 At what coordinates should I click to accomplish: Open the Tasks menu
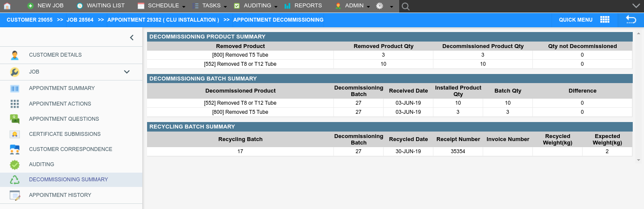click(x=211, y=6)
